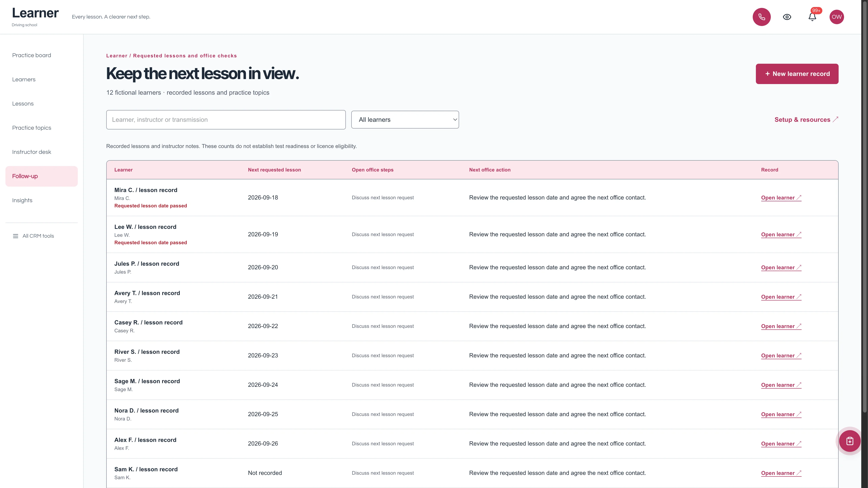This screenshot has height=488, width=868.
Task: Click Discuss next lesson request in Nora D. row
Action: [x=382, y=414]
